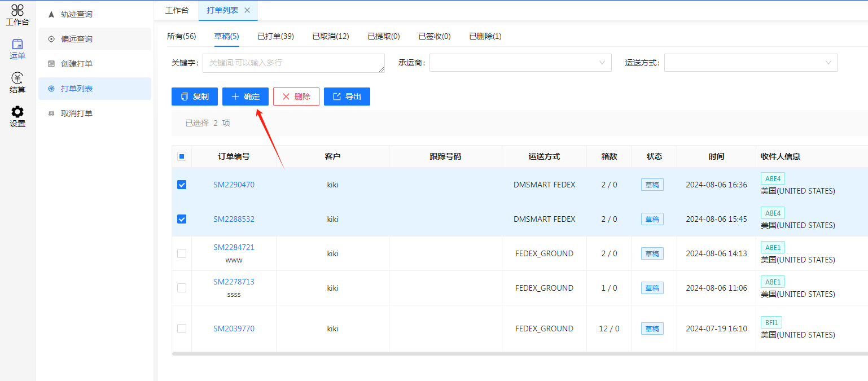The height and width of the screenshot is (381, 868).
Task: Open 创建打单 create order menu item
Action: pos(95,64)
